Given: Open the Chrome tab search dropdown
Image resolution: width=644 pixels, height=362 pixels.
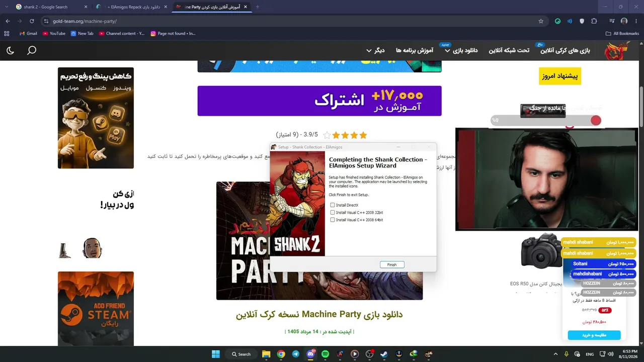Looking at the screenshot, I should 7,7.
